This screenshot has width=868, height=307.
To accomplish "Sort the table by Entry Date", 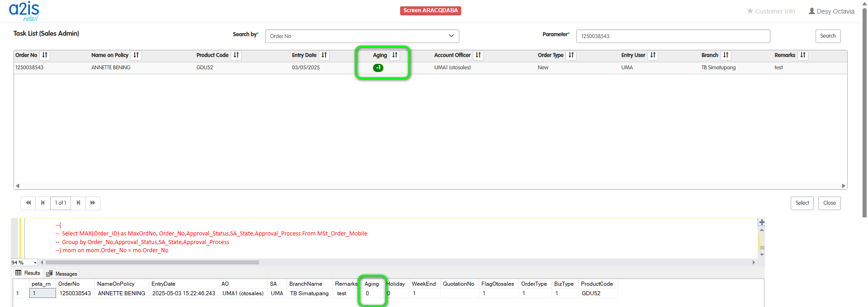I will (324, 55).
